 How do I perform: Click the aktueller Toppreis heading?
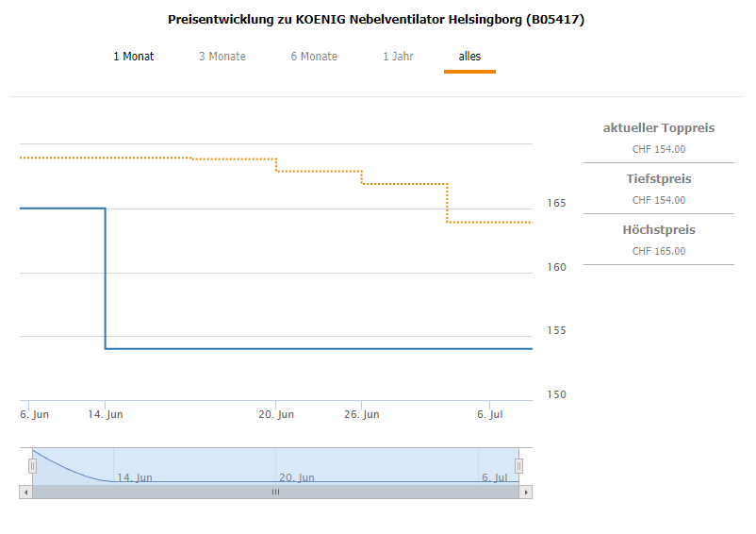659,127
